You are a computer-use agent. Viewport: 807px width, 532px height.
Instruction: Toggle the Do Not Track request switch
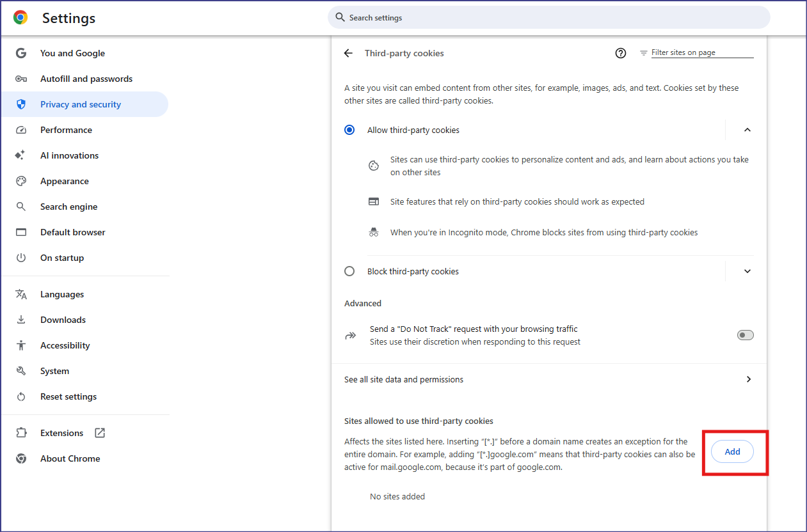(x=745, y=335)
